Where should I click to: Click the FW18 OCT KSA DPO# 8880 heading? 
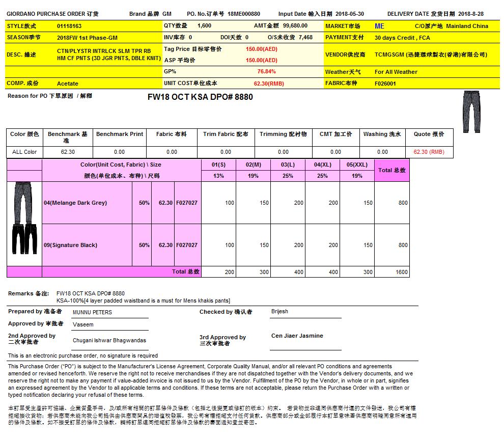click(200, 97)
